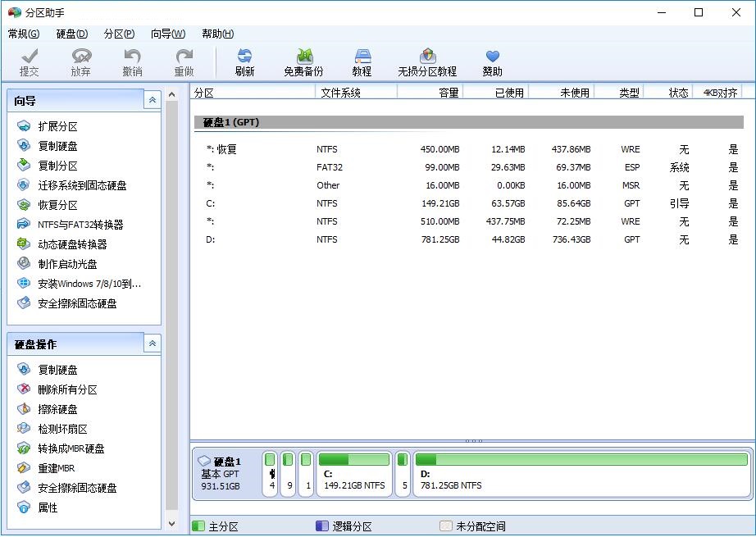756x537 pixels.
Task: Collapse the 硬盘操作 panel
Action: [x=152, y=344]
